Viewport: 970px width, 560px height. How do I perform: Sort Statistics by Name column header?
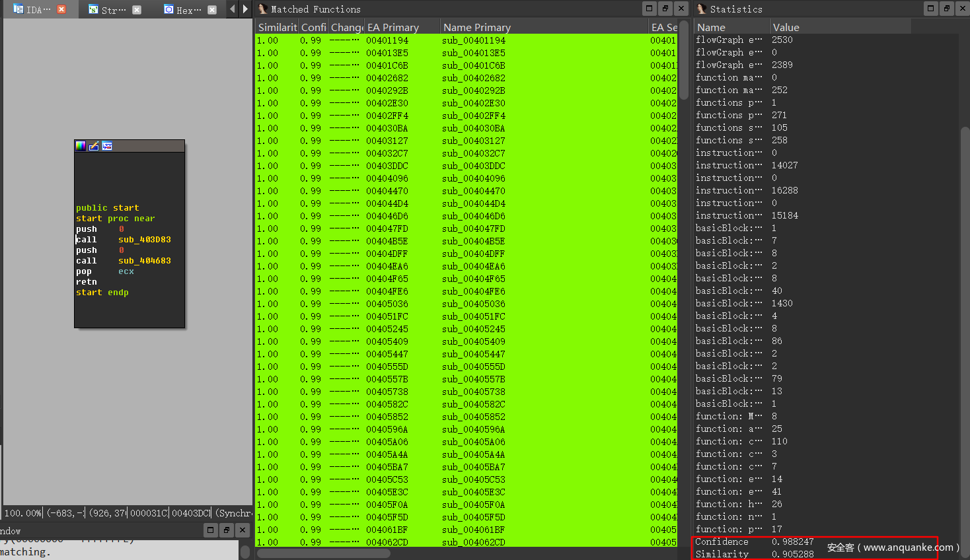pyautogui.click(x=732, y=27)
